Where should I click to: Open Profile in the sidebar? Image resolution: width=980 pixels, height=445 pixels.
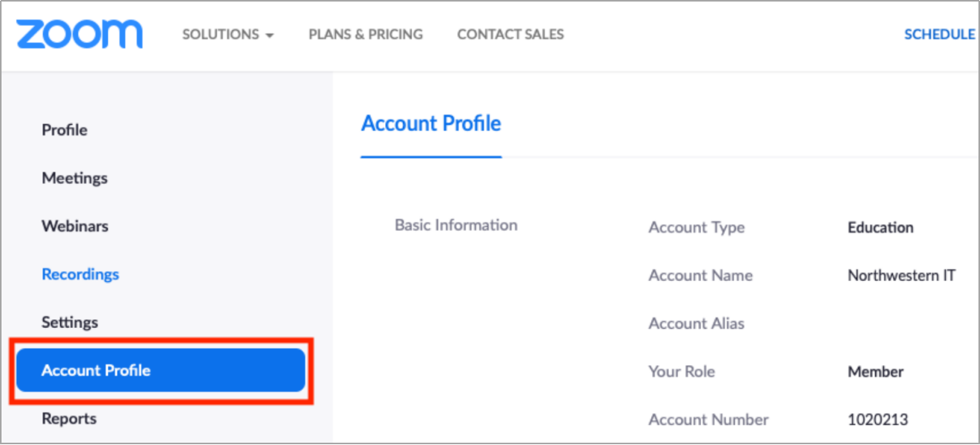tap(65, 130)
